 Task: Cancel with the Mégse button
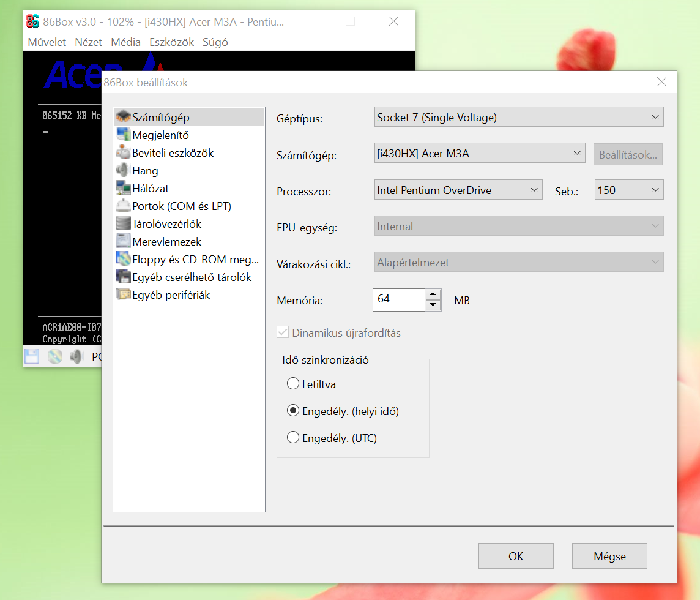coord(609,556)
